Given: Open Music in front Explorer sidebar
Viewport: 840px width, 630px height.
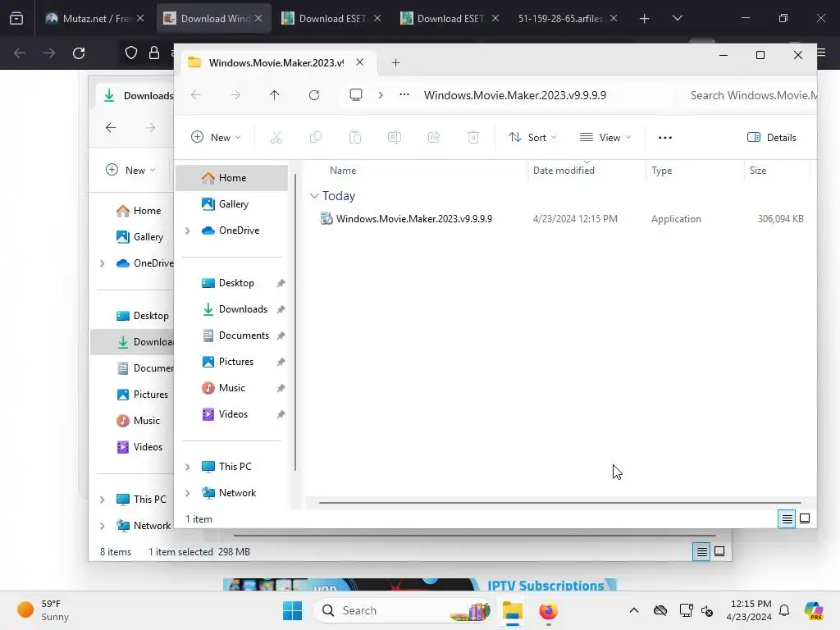Looking at the screenshot, I should [x=232, y=388].
